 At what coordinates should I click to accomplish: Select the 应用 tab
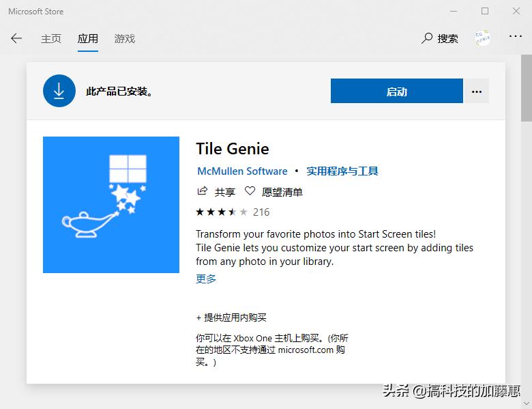(x=88, y=38)
